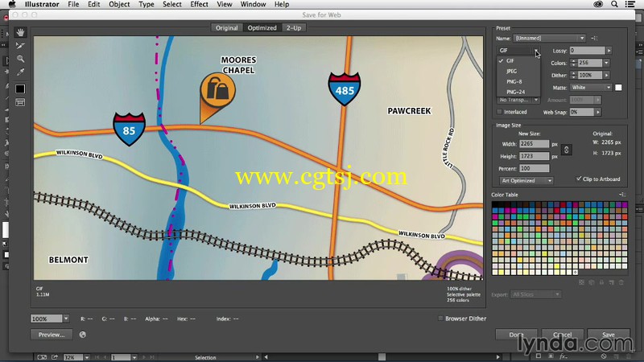Choose JPEG from the format list

[x=518, y=71]
